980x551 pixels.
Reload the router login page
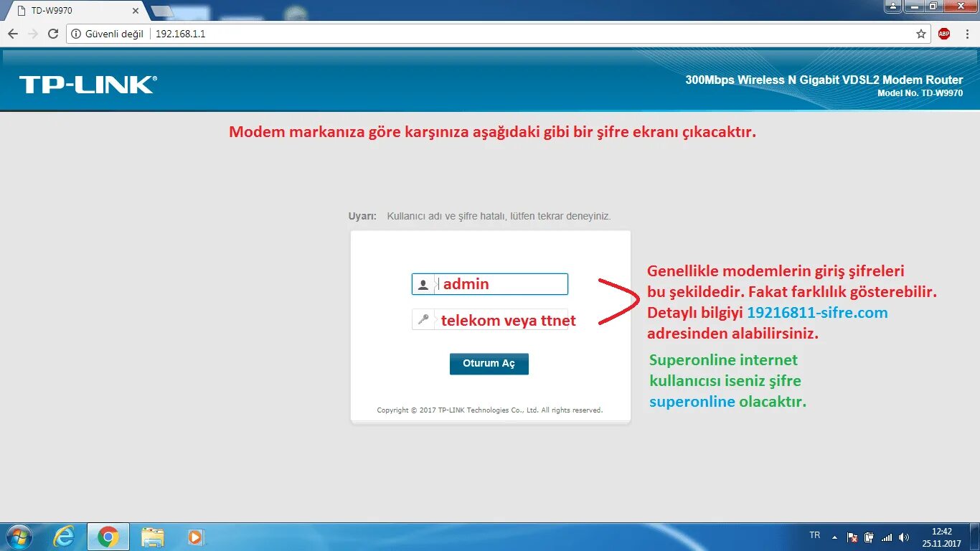pos(53,34)
